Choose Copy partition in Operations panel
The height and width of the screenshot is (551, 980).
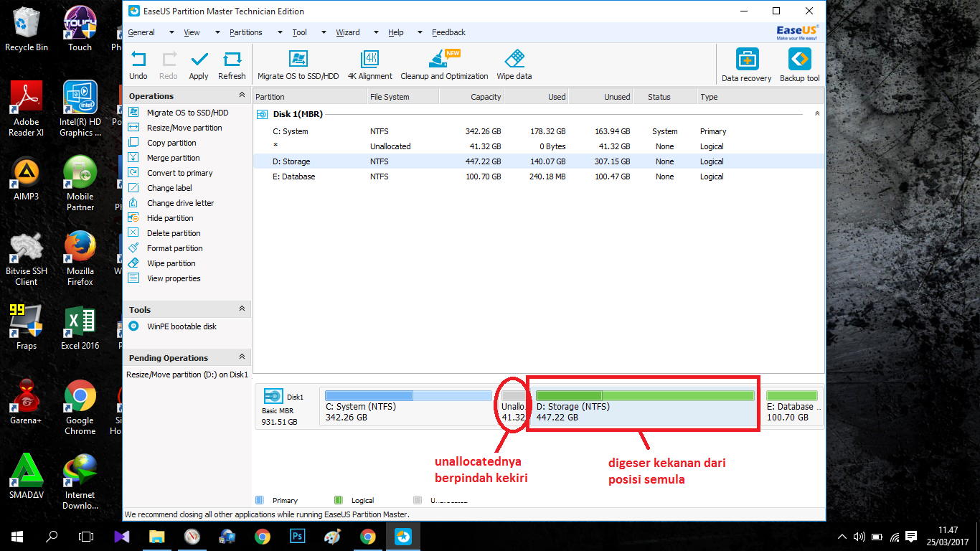click(171, 143)
